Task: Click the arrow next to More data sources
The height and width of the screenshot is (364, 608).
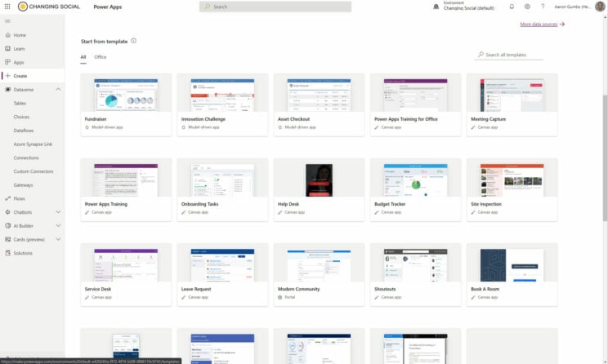Action: coord(562,24)
